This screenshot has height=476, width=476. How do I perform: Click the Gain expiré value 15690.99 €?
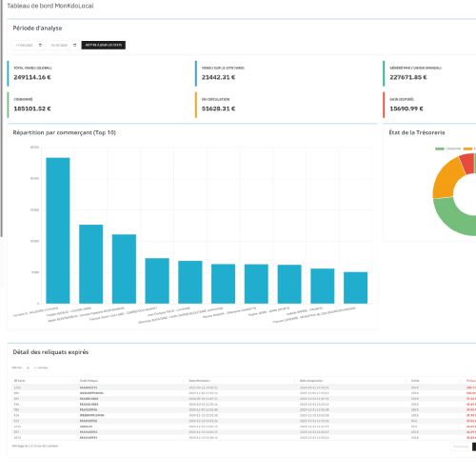[x=407, y=109]
